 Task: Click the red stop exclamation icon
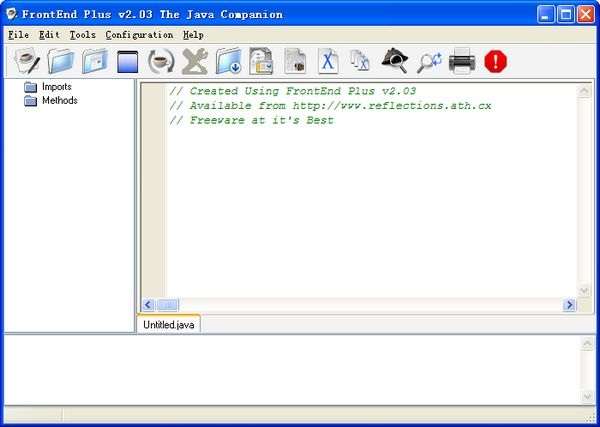click(496, 62)
